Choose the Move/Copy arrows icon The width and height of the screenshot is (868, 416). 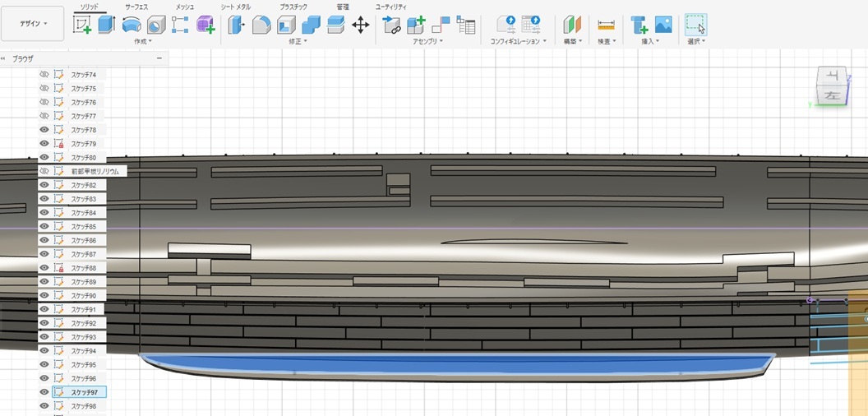point(360,25)
